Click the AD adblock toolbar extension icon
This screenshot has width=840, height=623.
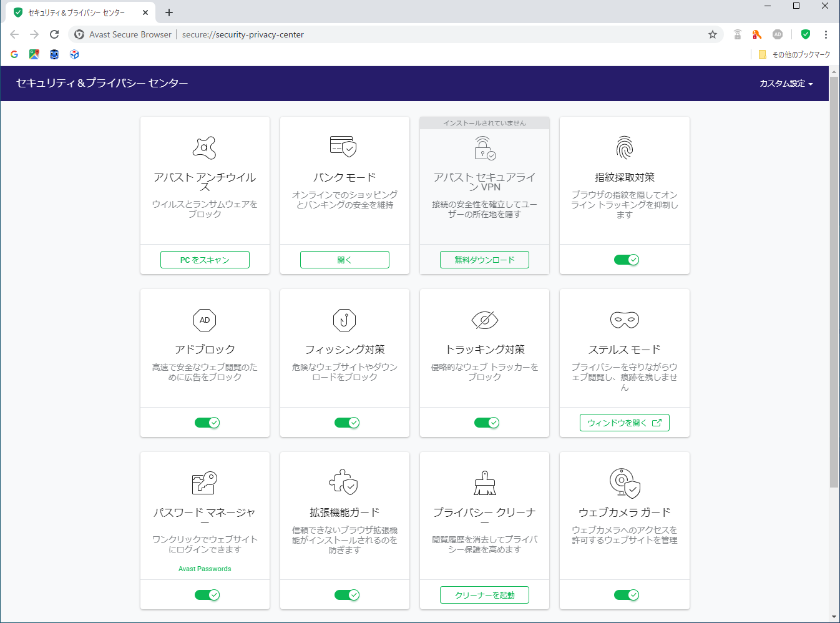pyautogui.click(x=778, y=34)
